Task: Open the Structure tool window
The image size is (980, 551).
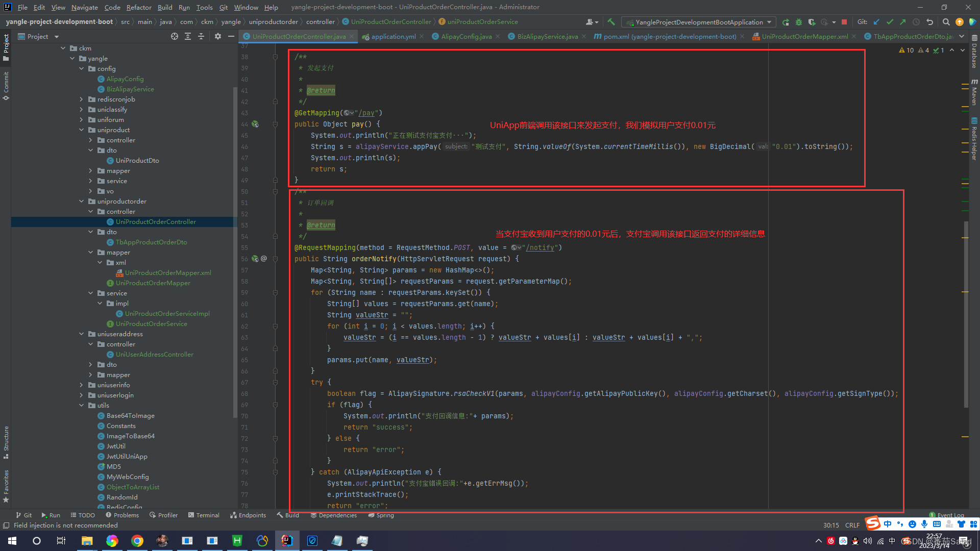Action: click(x=6, y=442)
